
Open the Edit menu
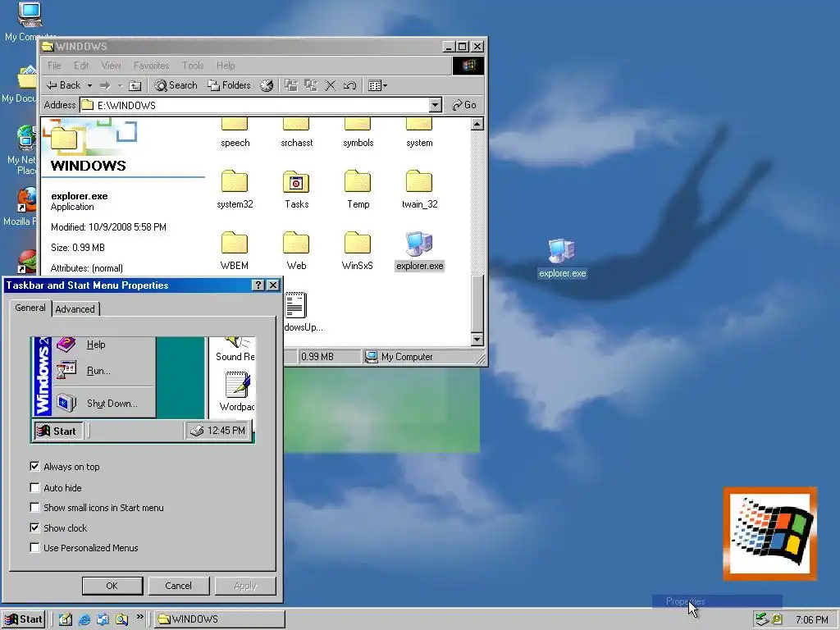pos(81,66)
